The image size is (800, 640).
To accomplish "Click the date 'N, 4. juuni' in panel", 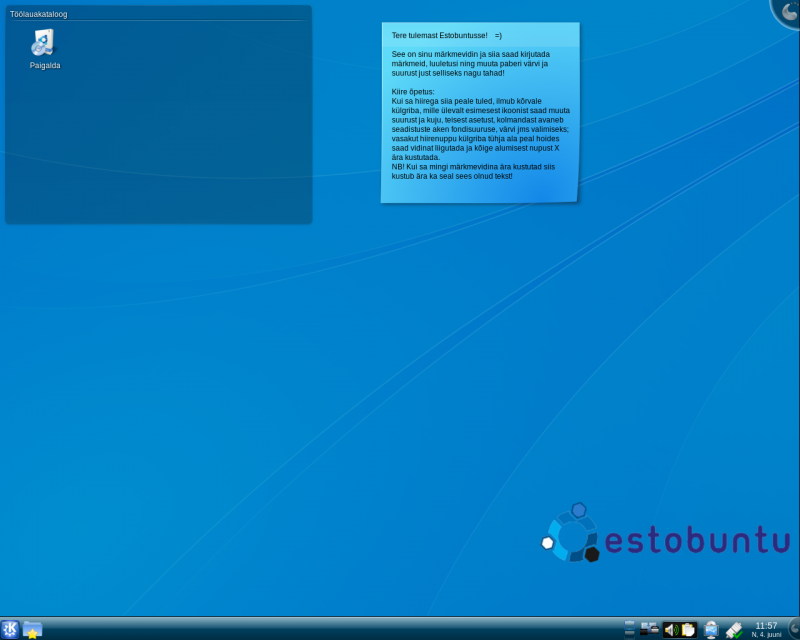I will [766, 634].
